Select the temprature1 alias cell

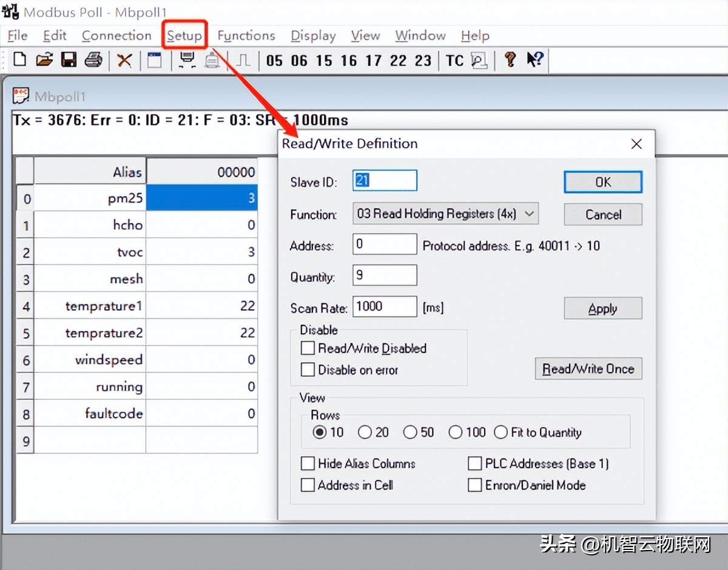pos(90,306)
